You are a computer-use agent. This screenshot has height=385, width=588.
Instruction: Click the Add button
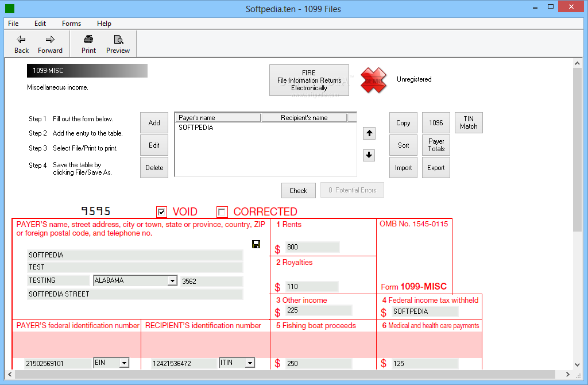[154, 123]
